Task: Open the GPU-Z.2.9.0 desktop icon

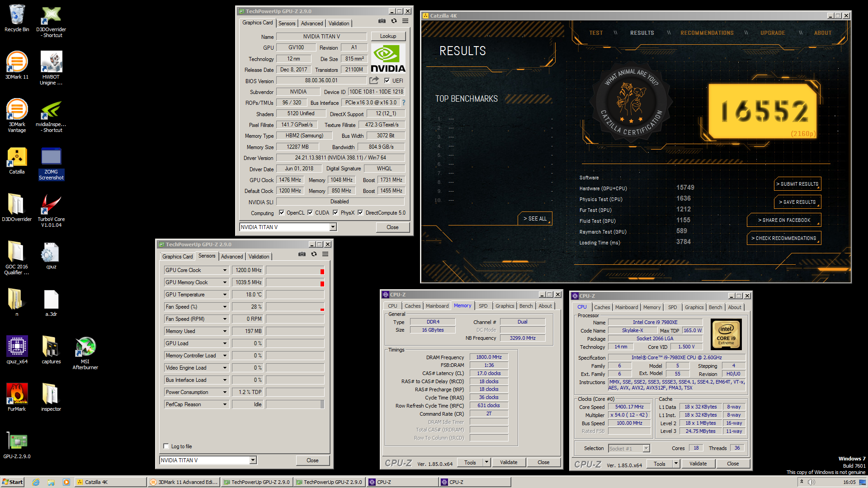Action: pos(17,445)
